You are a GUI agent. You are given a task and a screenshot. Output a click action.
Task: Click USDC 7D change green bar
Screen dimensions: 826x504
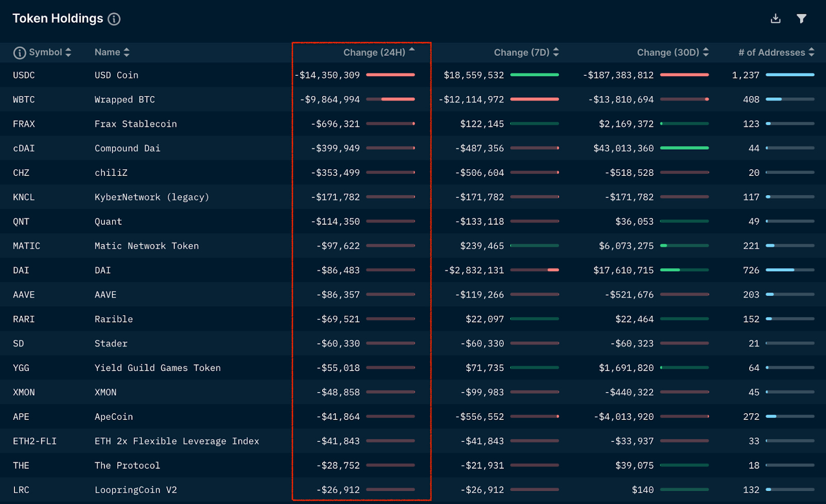[x=535, y=75]
